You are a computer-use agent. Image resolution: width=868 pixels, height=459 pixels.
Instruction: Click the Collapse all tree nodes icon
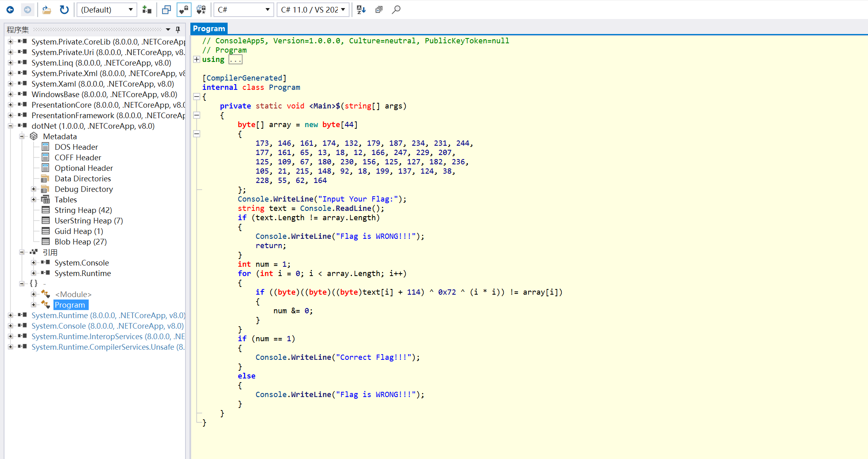(379, 10)
